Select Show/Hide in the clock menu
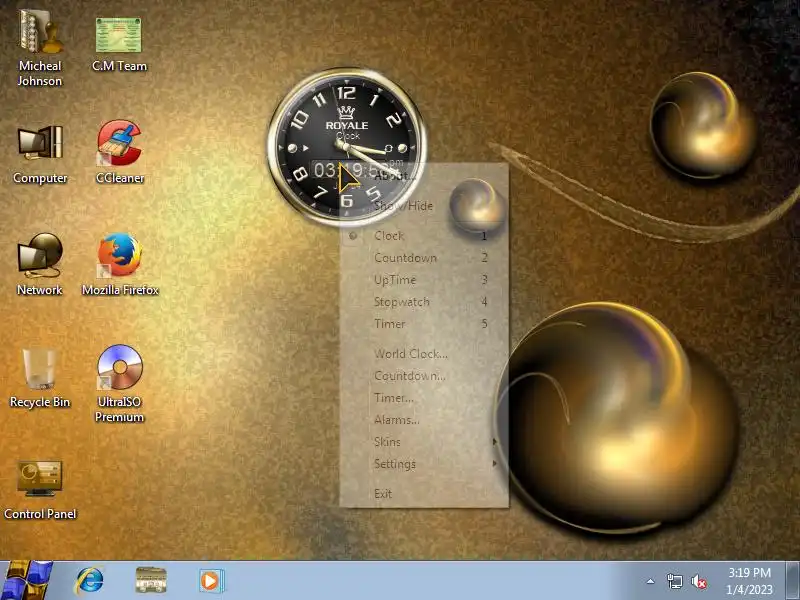This screenshot has height=600, width=800. [423, 206]
